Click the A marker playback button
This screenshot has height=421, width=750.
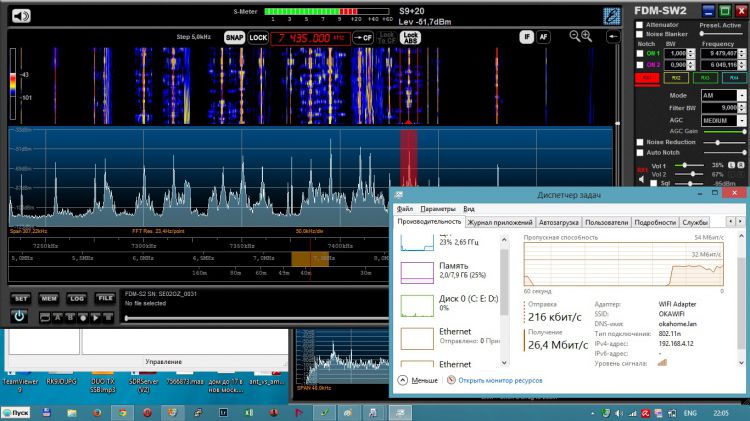pos(57,317)
